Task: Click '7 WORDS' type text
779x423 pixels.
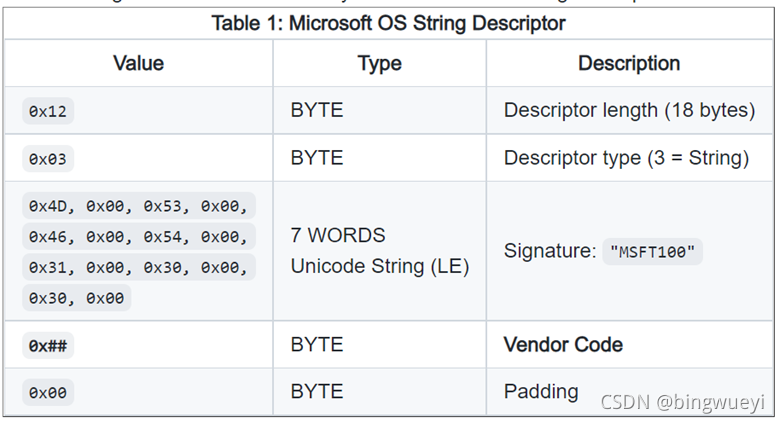Action: (338, 236)
